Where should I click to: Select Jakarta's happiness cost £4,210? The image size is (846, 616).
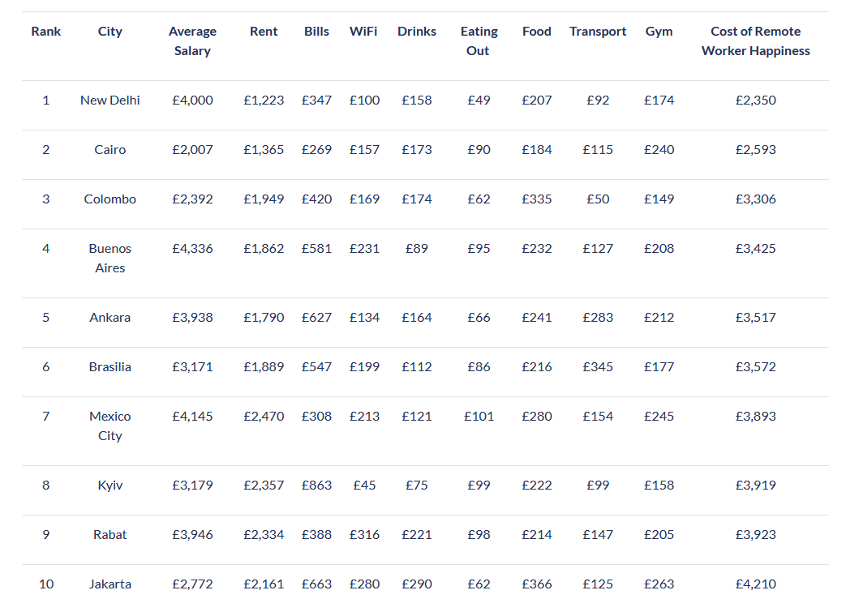click(x=755, y=584)
